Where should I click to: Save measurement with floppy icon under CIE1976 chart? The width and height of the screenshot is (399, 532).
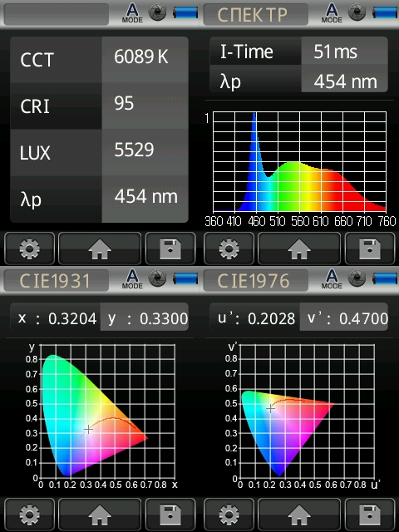coord(370,515)
